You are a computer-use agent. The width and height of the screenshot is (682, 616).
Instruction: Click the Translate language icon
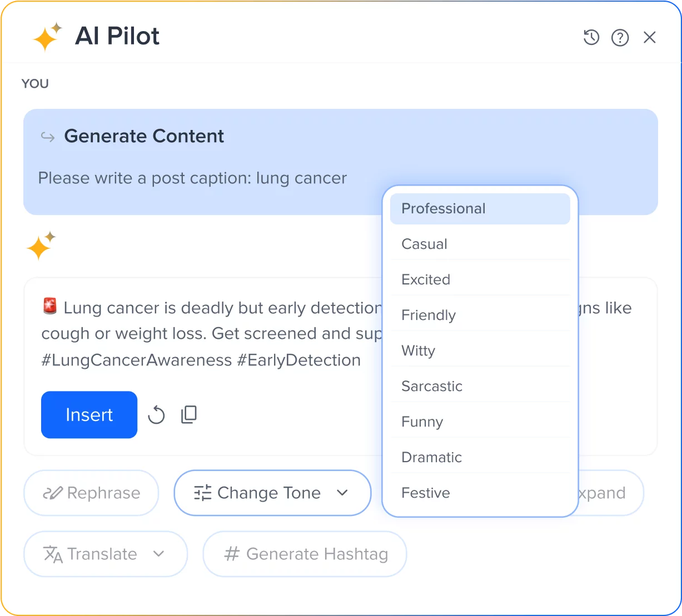tap(51, 554)
